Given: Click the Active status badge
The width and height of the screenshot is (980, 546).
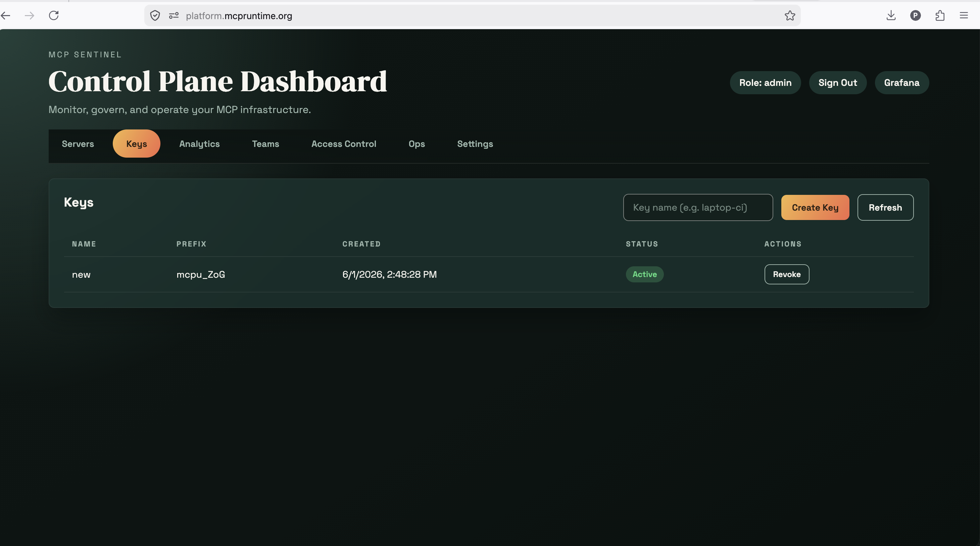Looking at the screenshot, I should [644, 275].
